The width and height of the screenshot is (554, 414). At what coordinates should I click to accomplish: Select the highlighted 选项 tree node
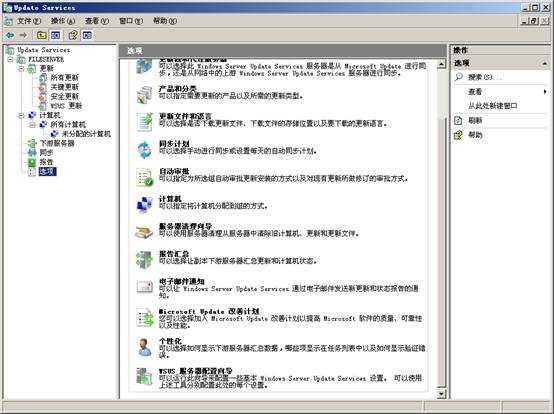pyautogui.click(x=47, y=172)
